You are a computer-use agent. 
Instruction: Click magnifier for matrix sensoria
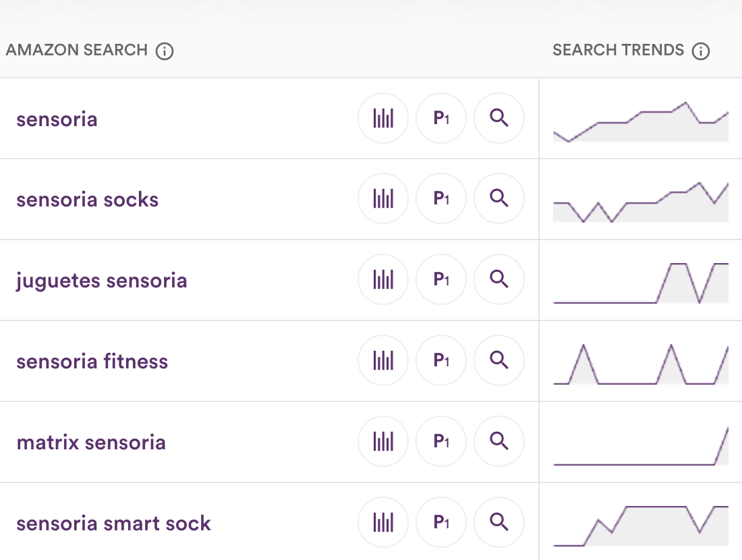[x=499, y=442]
